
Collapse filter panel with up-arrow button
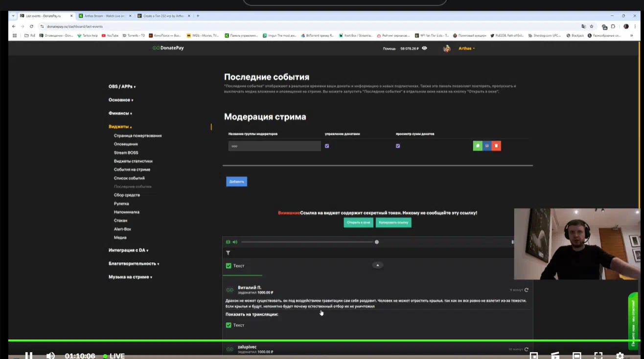pyautogui.click(x=377, y=265)
